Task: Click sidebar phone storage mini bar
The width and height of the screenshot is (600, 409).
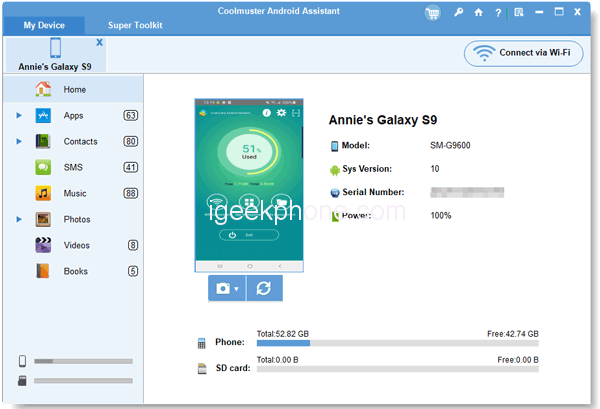Action: (83, 361)
